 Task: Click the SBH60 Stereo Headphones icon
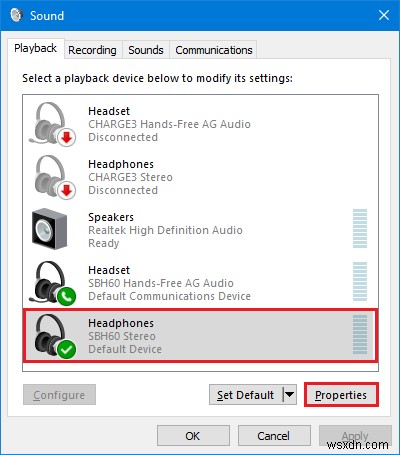coord(53,336)
